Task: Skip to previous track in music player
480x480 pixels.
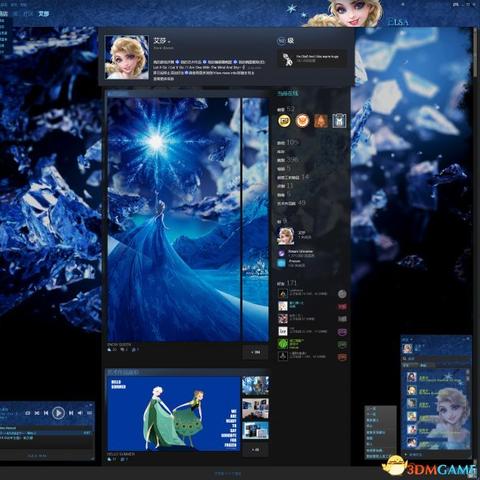Action: pos(46,413)
